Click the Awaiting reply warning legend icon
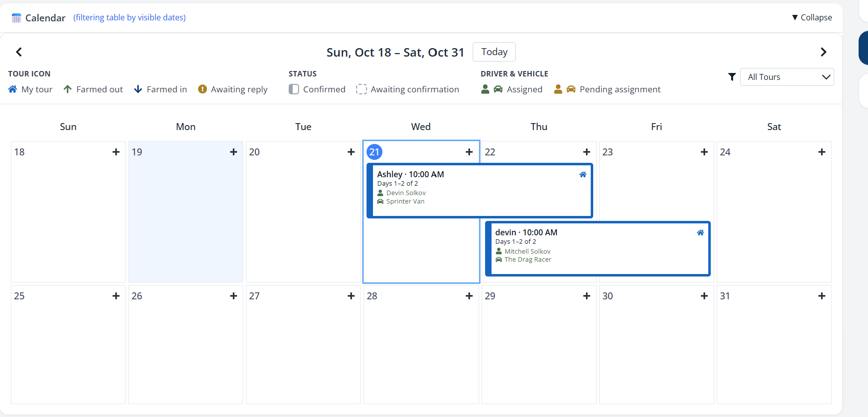 coord(202,89)
